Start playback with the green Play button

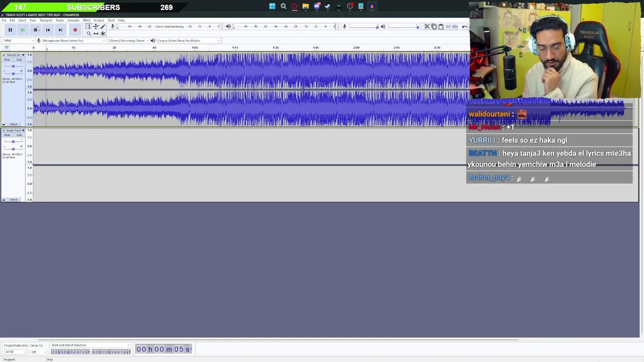click(23, 30)
